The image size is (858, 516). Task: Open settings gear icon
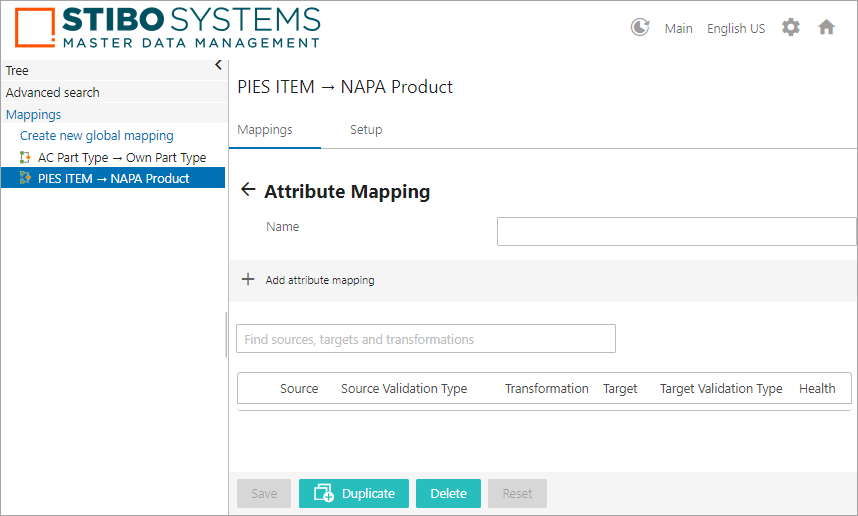coord(790,28)
